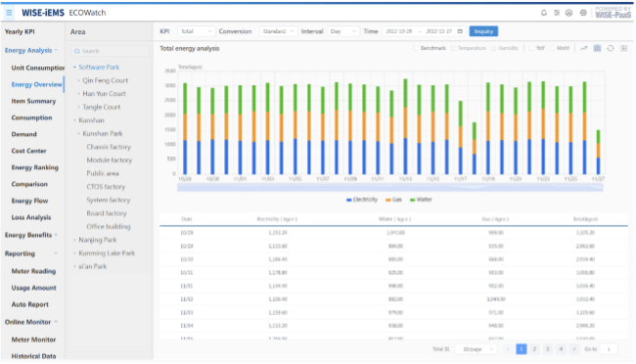Enable the Temperature checkbox

[453, 48]
